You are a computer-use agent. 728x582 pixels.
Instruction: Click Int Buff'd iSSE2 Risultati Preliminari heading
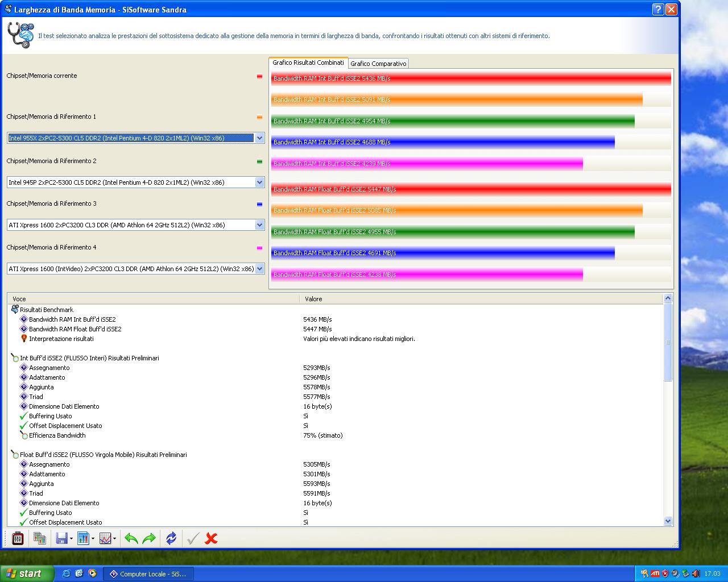coord(89,358)
